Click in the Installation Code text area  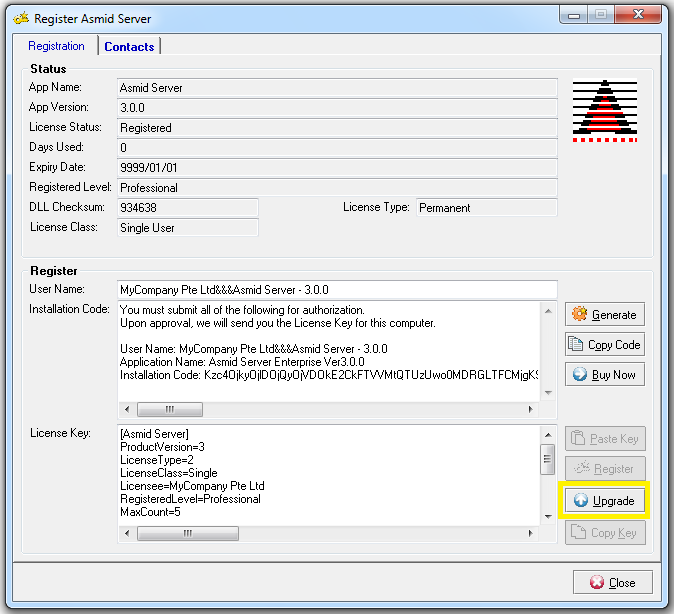[x=330, y=350]
